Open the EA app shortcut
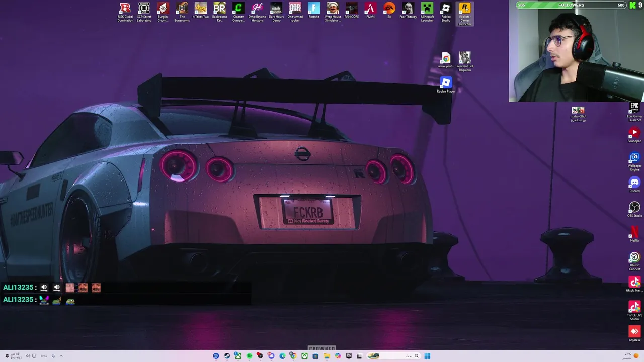Image resolution: width=644 pixels, height=362 pixels. 389,11
